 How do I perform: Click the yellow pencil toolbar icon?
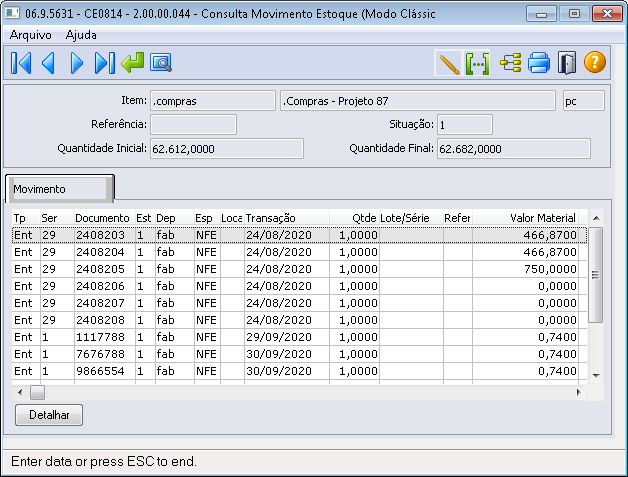coord(449,63)
